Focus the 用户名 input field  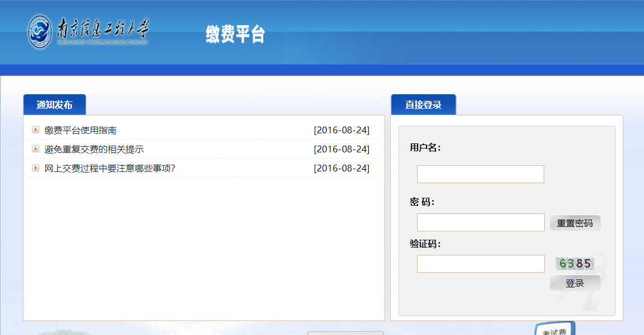tap(480, 174)
